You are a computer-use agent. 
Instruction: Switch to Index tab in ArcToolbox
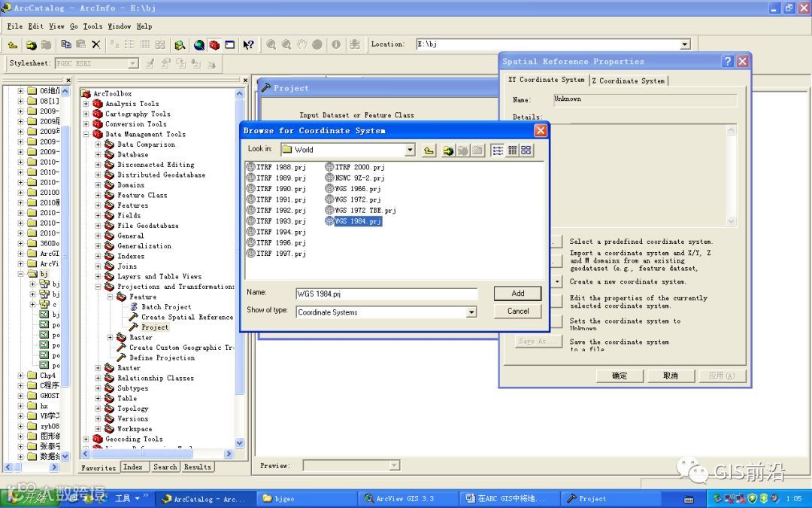pos(132,467)
